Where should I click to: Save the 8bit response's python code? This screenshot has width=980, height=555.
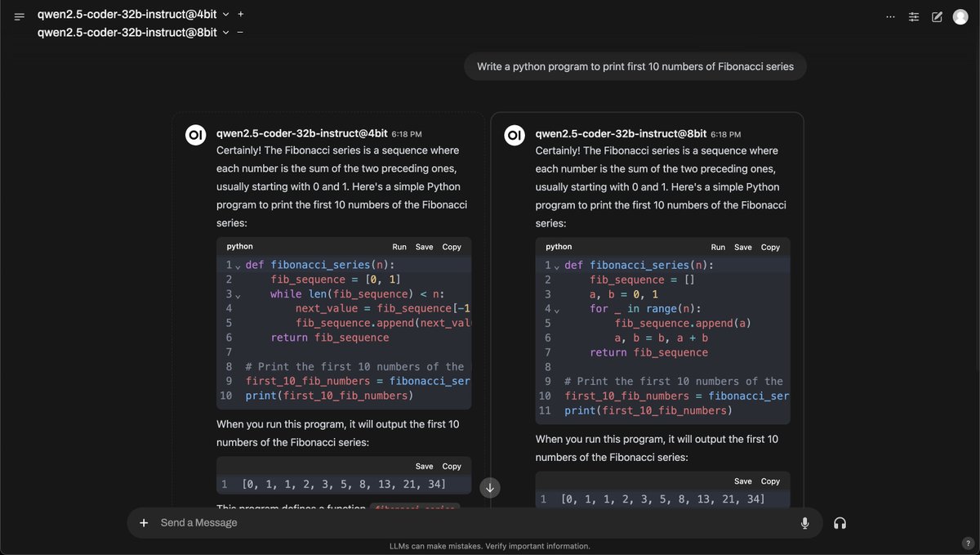tap(743, 247)
